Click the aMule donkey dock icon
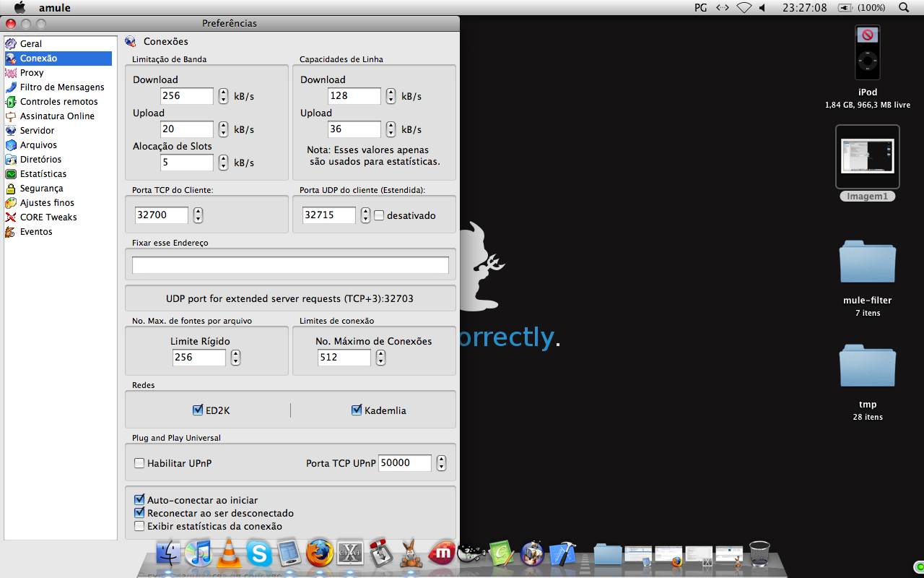The width and height of the screenshot is (924, 578). (411, 554)
